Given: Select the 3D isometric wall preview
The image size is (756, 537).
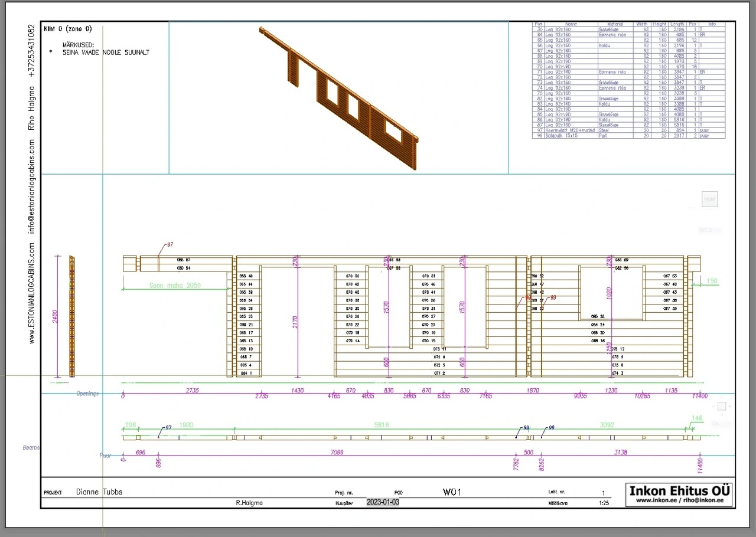Looking at the screenshot, I should tap(338, 97).
